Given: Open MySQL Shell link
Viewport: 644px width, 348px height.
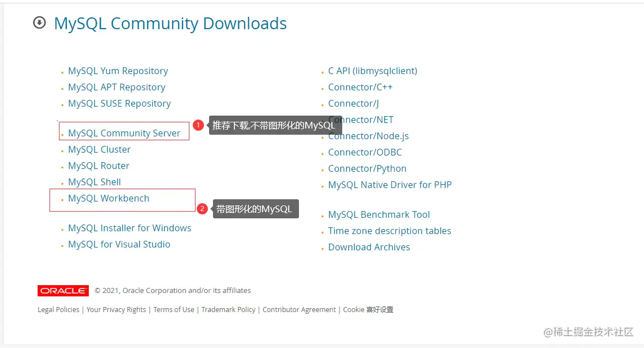Looking at the screenshot, I should 94,182.
